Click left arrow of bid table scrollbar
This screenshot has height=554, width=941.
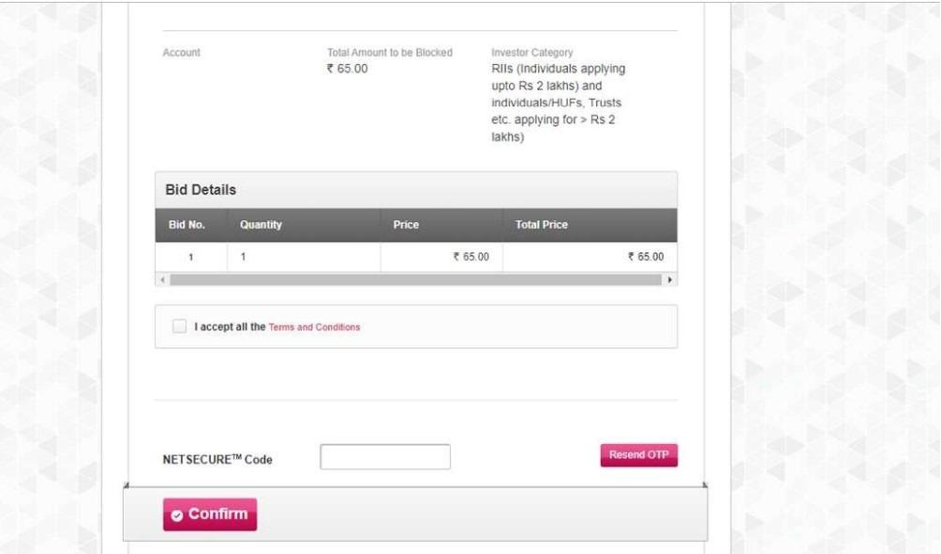tap(160, 280)
